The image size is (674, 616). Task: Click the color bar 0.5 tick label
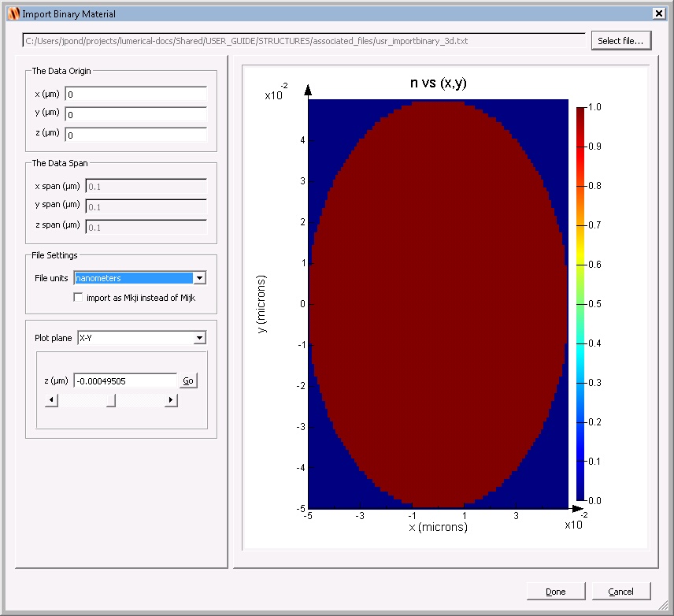(594, 304)
